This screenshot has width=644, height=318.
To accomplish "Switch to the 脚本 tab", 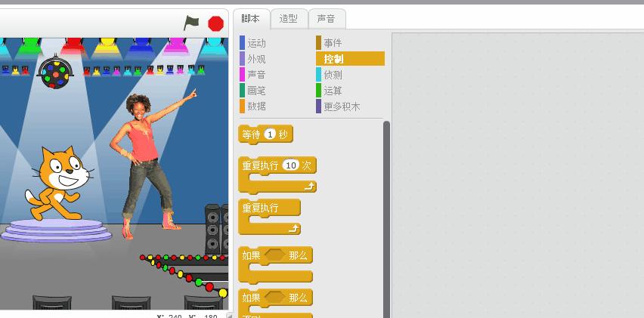I will [x=251, y=19].
